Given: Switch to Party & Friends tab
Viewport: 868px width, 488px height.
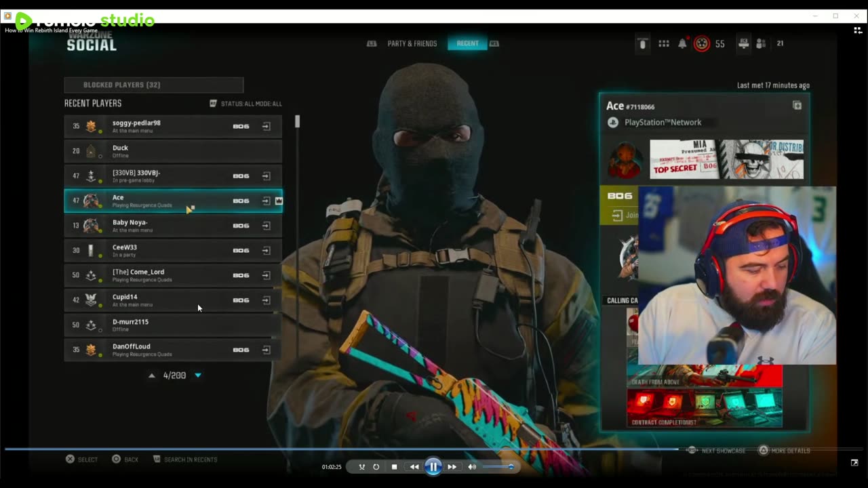Looking at the screenshot, I should point(412,43).
